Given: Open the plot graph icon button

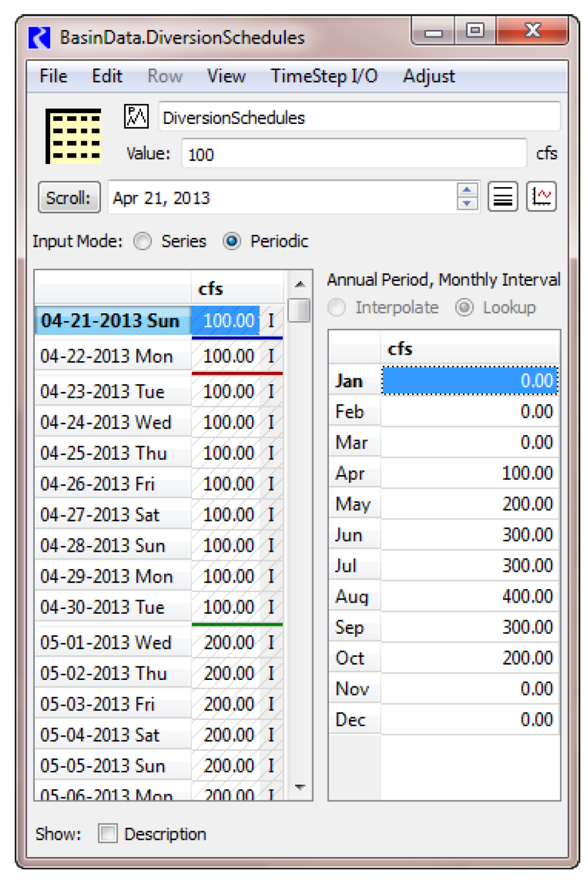Looking at the screenshot, I should (x=541, y=197).
